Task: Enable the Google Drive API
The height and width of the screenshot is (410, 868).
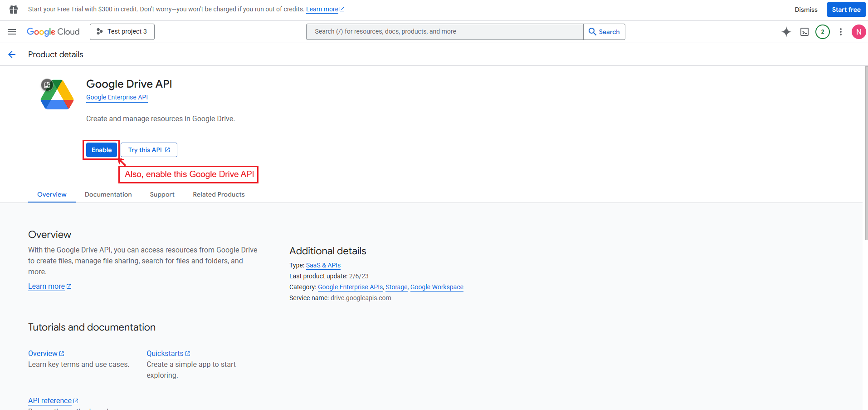Action: 101,150
